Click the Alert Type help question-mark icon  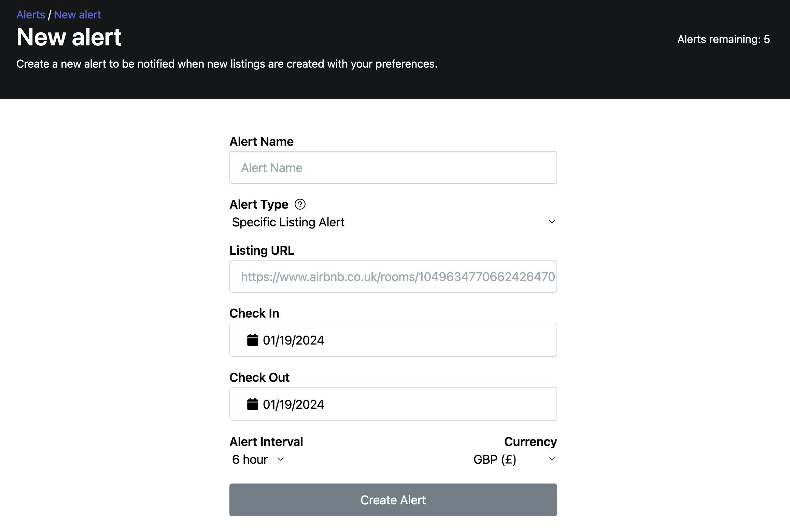tap(300, 205)
